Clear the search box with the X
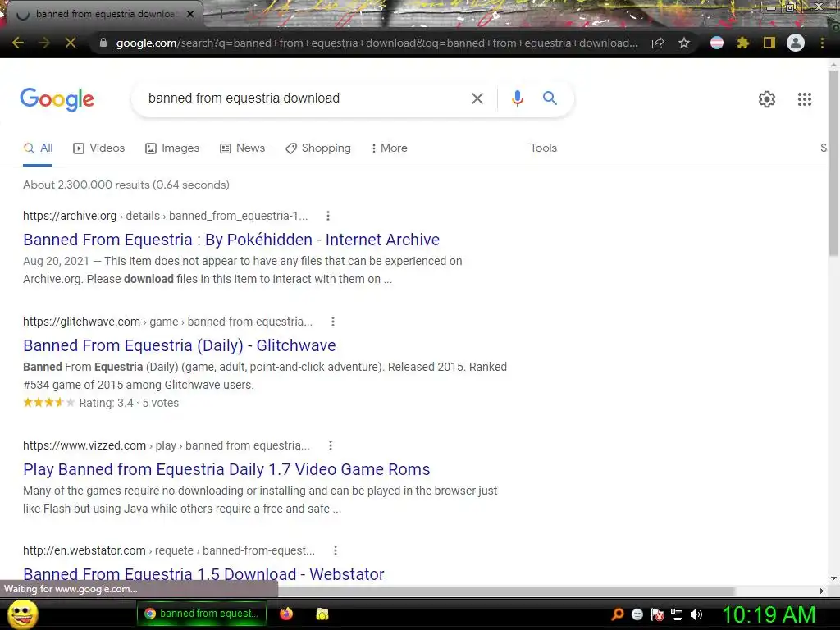 click(x=477, y=98)
